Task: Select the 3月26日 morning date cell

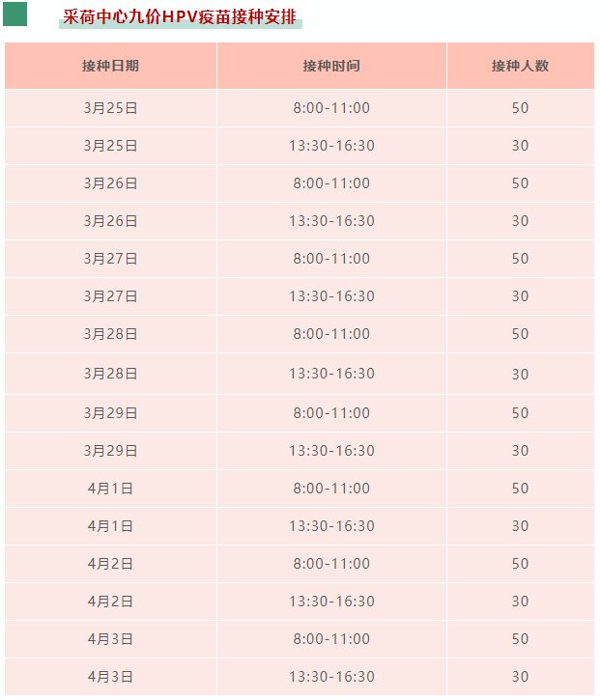Action: coord(110,183)
